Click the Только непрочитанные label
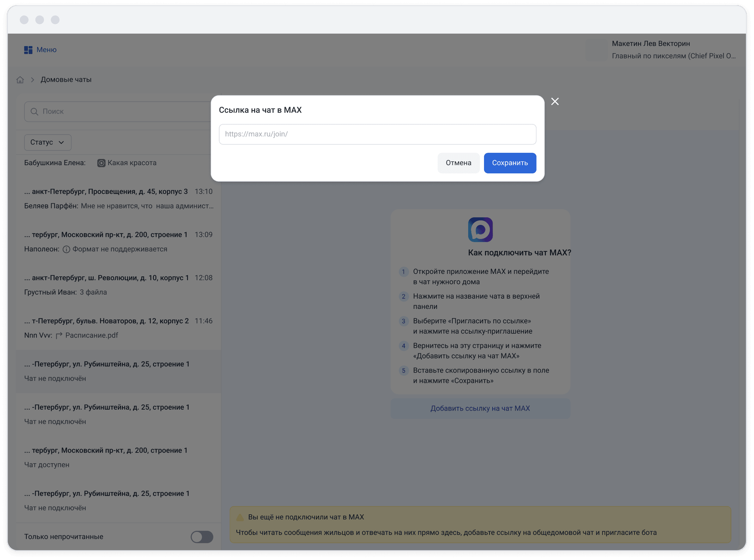 click(x=64, y=537)
